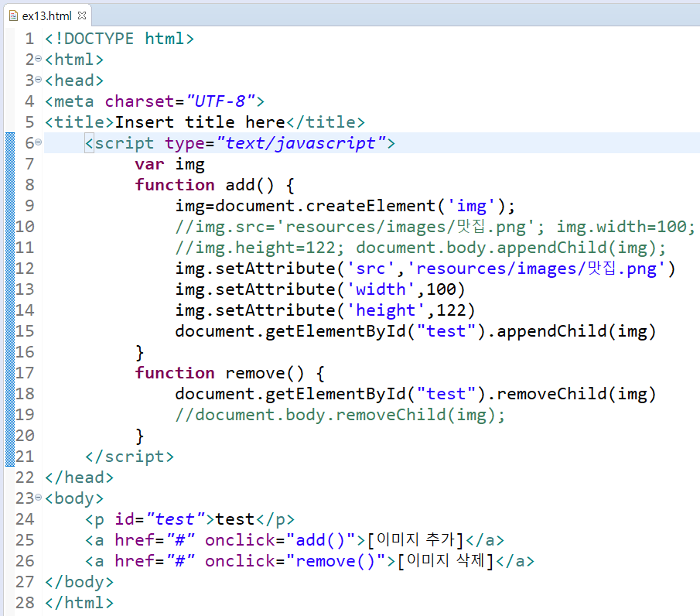The image size is (700, 616).
Task: Close the ex13.html tab
Action: [82, 15]
